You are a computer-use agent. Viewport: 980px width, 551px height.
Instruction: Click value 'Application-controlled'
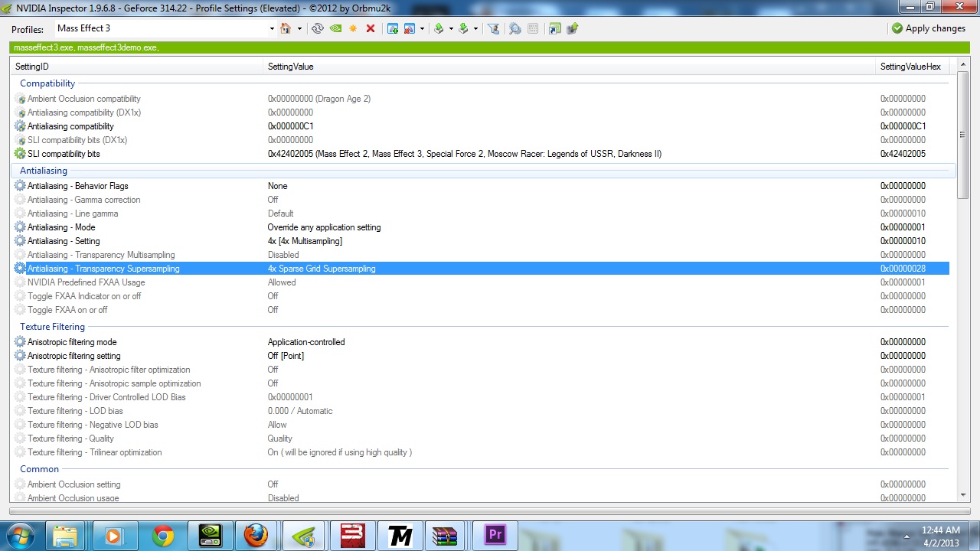click(306, 342)
